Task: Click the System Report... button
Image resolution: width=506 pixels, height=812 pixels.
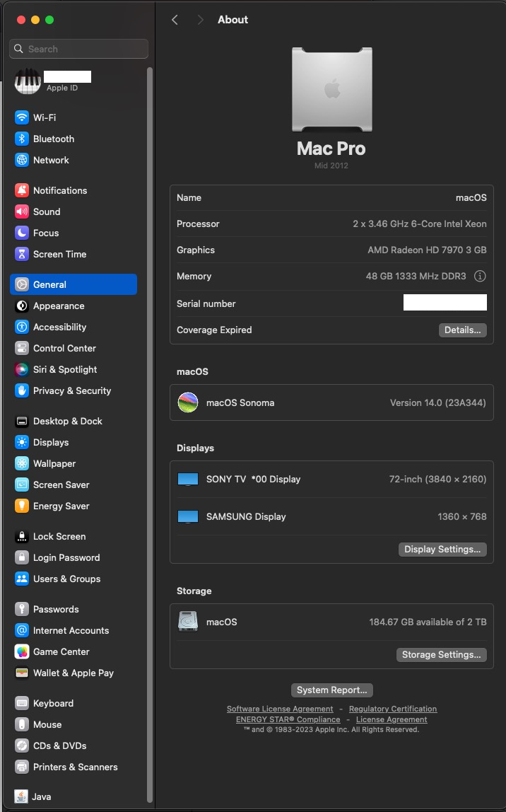Action: [331, 690]
